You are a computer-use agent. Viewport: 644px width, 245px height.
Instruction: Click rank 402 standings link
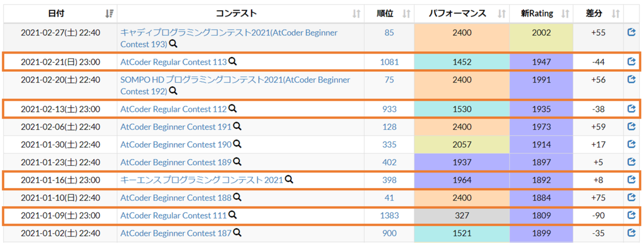click(389, 162)
